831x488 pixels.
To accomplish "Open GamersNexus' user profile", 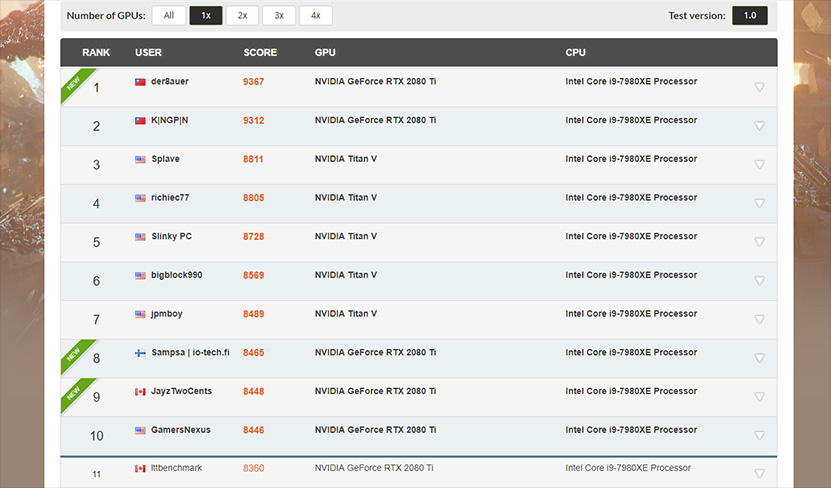I will click(181, 430).
